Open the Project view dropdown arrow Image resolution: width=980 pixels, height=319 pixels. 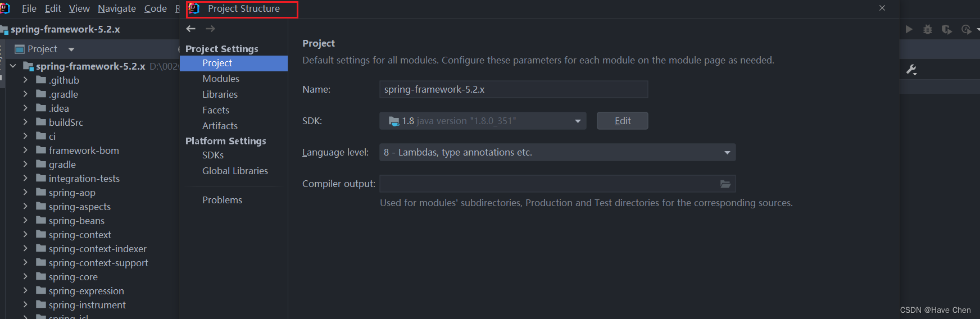(71, 49)
